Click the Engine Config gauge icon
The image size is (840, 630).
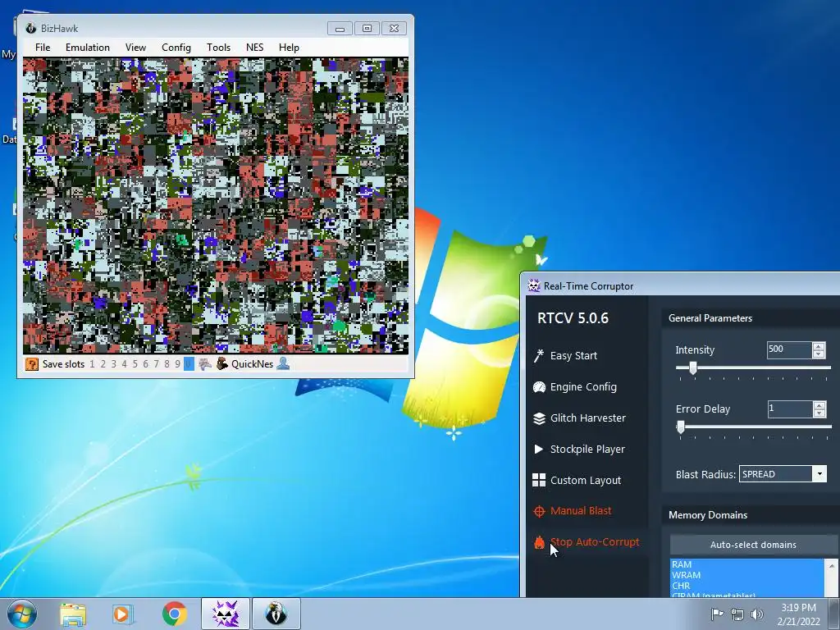(539, 387)
